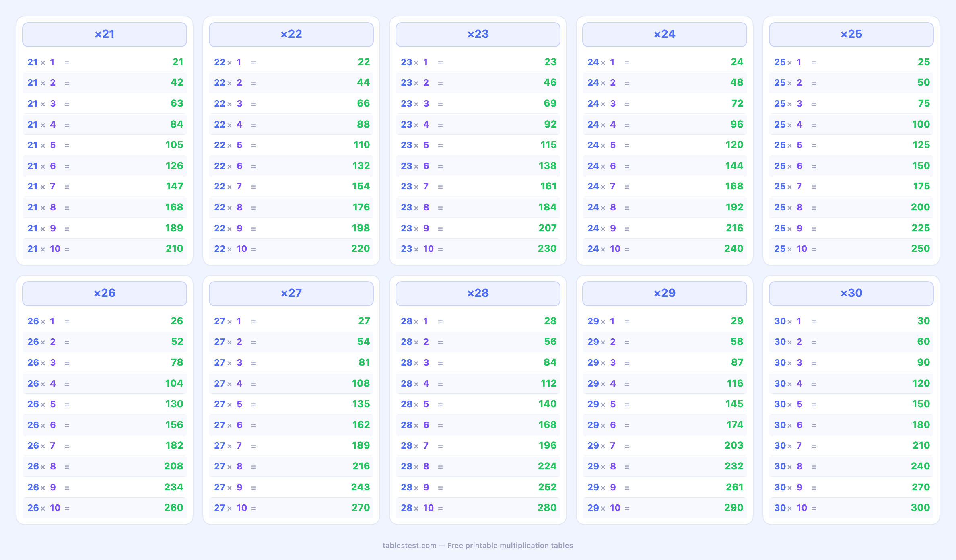Select the 24 × 6 row

point(664,166)
